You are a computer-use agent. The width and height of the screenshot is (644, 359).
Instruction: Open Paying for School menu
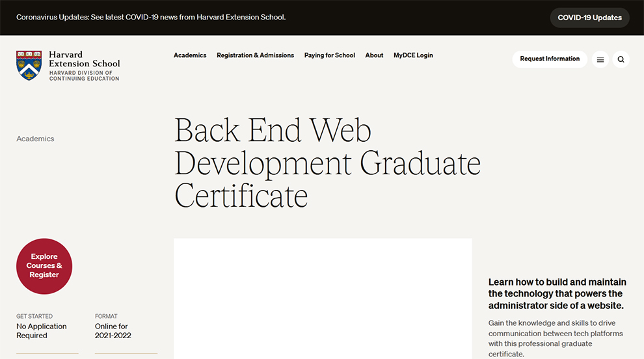coord(329,55)
